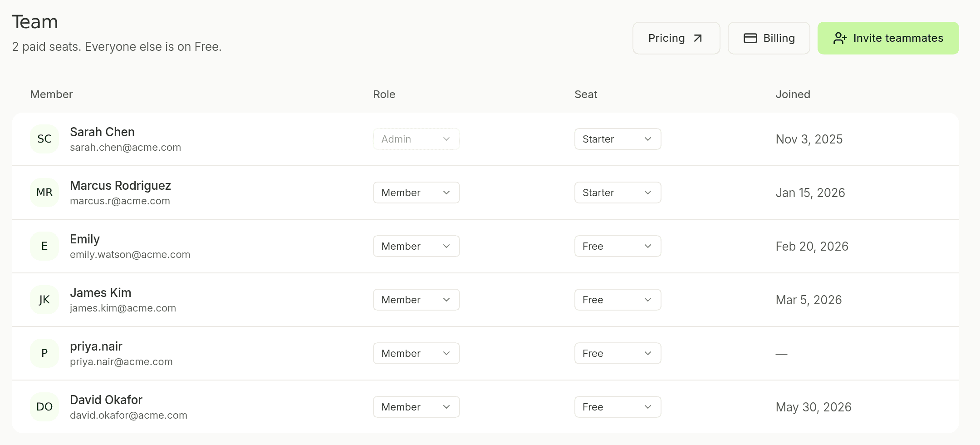This screenshot has width=980, height=445.
Task: Click Marcus Rodriguez's MR avatar
Action: (x=44, y=193)
